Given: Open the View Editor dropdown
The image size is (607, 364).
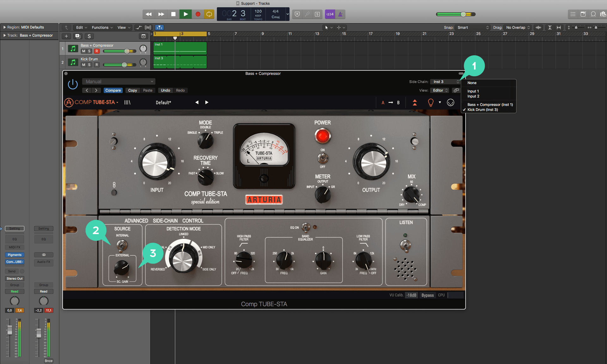Looking at the screenshot, I should [x=440, y=90].
